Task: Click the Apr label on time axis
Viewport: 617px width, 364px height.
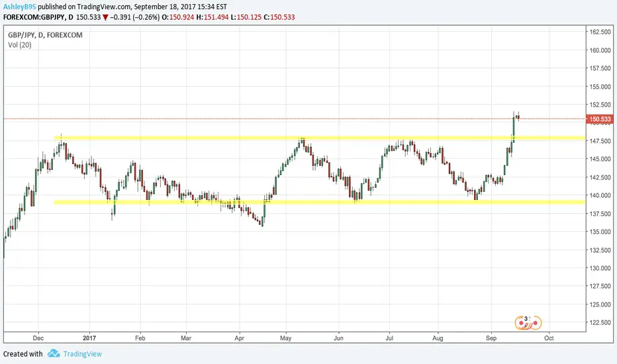Action: point(239,338)
